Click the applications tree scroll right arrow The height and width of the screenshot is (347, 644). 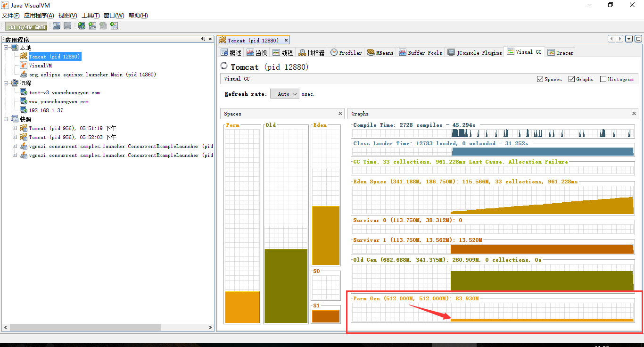click(210, 327)
